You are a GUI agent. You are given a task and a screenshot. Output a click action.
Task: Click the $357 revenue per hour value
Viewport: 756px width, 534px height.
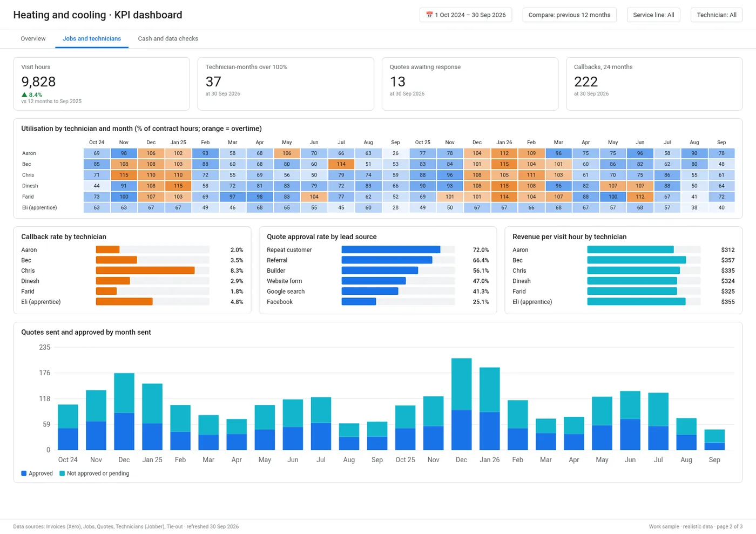(x=728, y=260)
